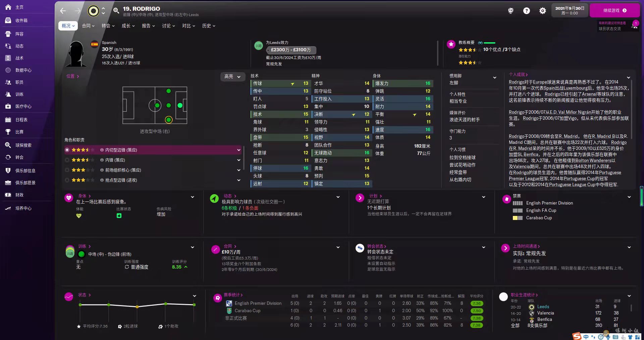
Task: Click the 体能 condition heart indicator
Action: [x=79, y=216]
